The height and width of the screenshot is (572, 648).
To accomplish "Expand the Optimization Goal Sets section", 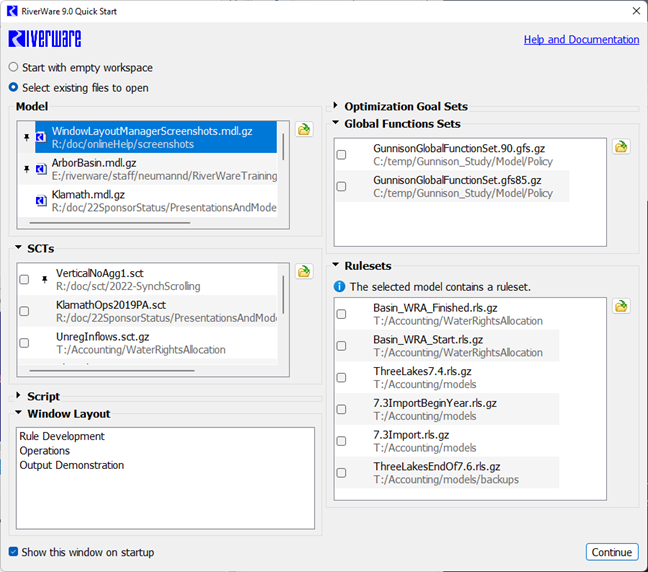I will click(335, 106).
